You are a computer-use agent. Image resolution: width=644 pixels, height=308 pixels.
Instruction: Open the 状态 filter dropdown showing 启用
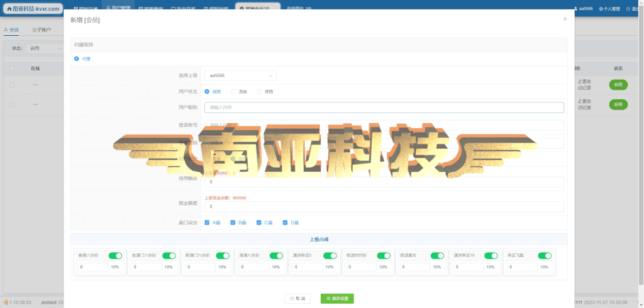(x=43, y=48)
